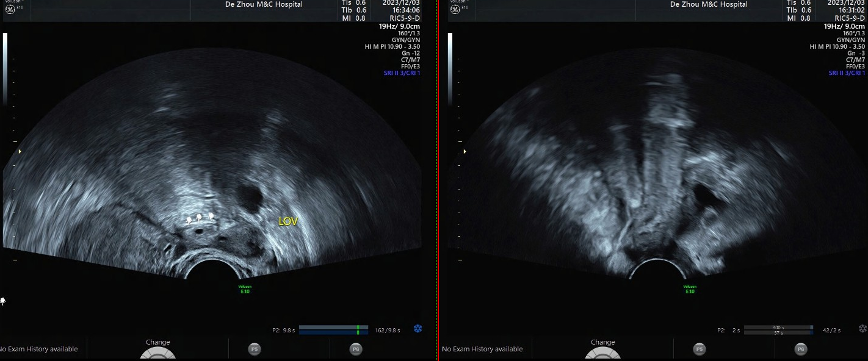The image size is (868, 361).
Task: Click the small yellow focus marker, left panel
Action: pyautogui.click(x=20, y=151)
